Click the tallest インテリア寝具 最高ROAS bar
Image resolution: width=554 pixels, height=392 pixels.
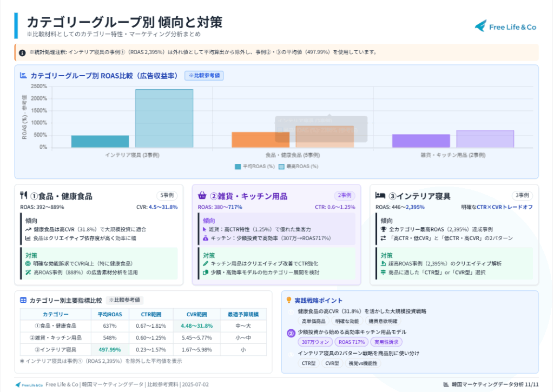[x=164, y=118]
